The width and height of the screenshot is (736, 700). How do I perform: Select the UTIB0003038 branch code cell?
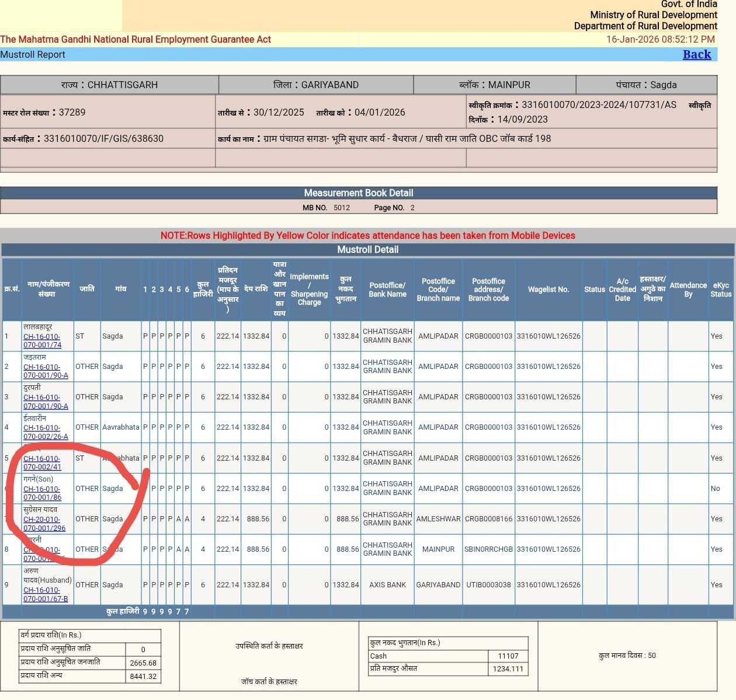[x=488, y=584]
